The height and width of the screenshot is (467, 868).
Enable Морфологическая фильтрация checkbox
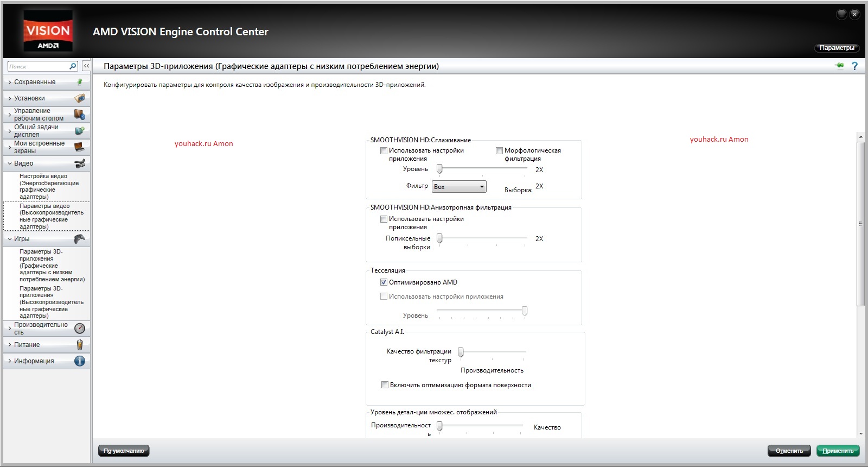[499, 151]
